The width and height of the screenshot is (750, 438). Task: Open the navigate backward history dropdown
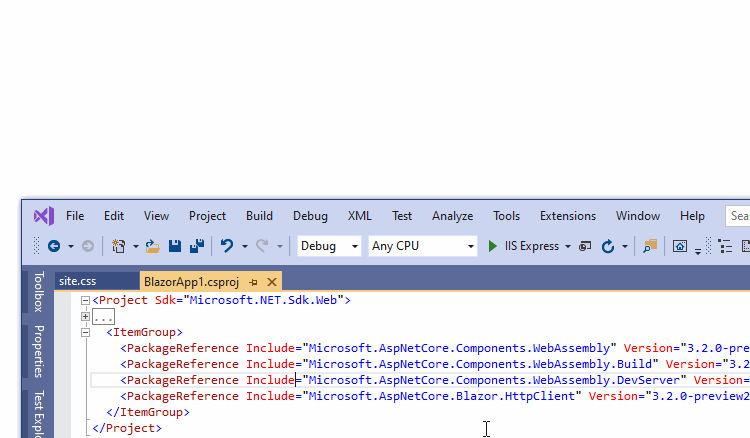tap(71, 247)
